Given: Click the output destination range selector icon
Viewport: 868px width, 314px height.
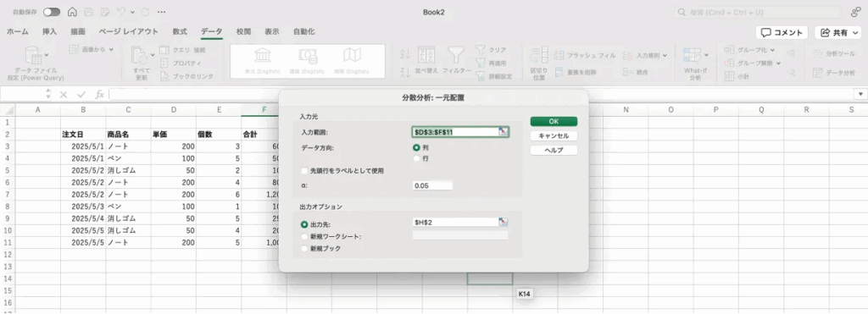Looking at the screenshot, I should pyautogui.click(x=503, y=222).
